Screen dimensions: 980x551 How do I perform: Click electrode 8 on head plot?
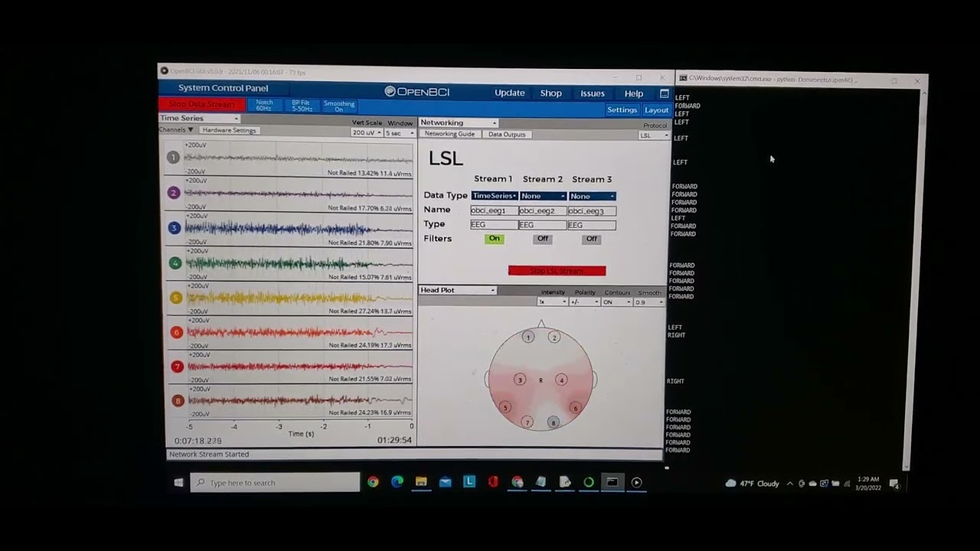pos(553,422)
